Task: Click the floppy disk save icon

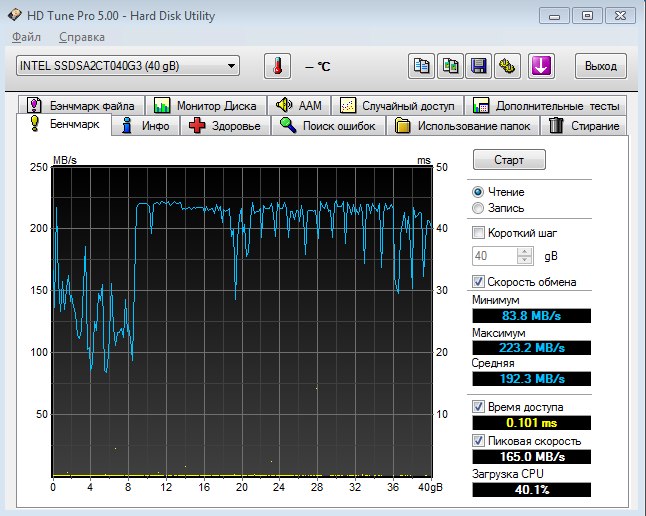Action: coord(479,66)
